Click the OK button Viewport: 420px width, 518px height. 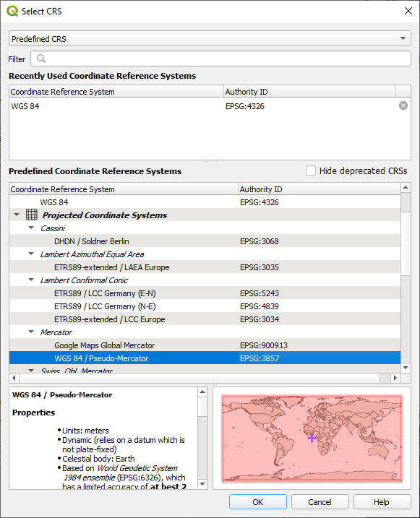(258, 502)
